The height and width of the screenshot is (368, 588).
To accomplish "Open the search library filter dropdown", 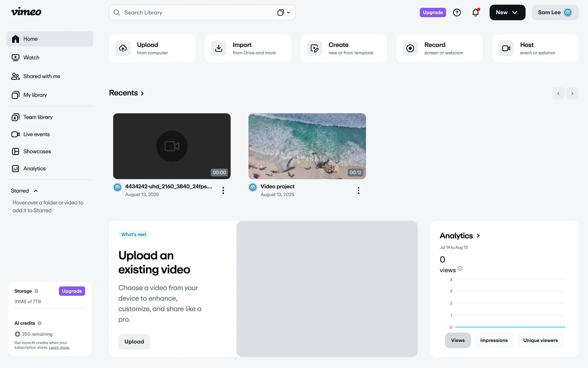I will tap(284, 13).
